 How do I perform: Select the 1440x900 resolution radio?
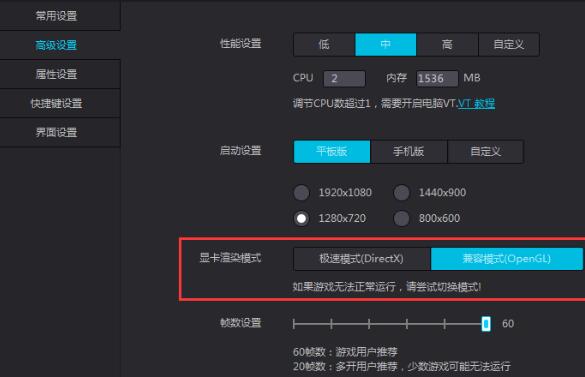click(x=401, y=193)
